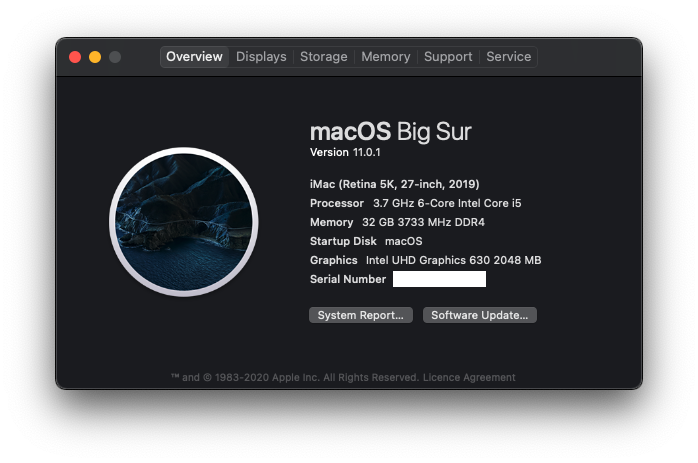The width and height of the screenshot is (698, 463).
Task: Switch to the Overview tab
Action: click(194, 57)
